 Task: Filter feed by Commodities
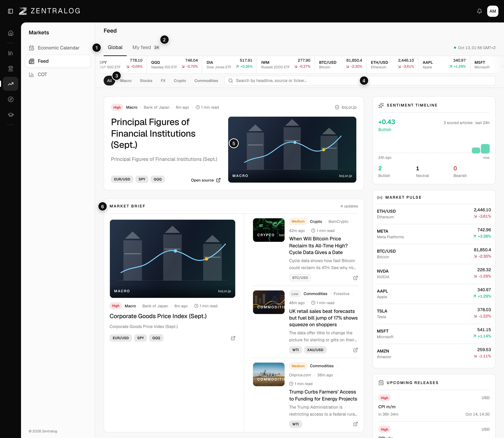[x=206, y=81]
